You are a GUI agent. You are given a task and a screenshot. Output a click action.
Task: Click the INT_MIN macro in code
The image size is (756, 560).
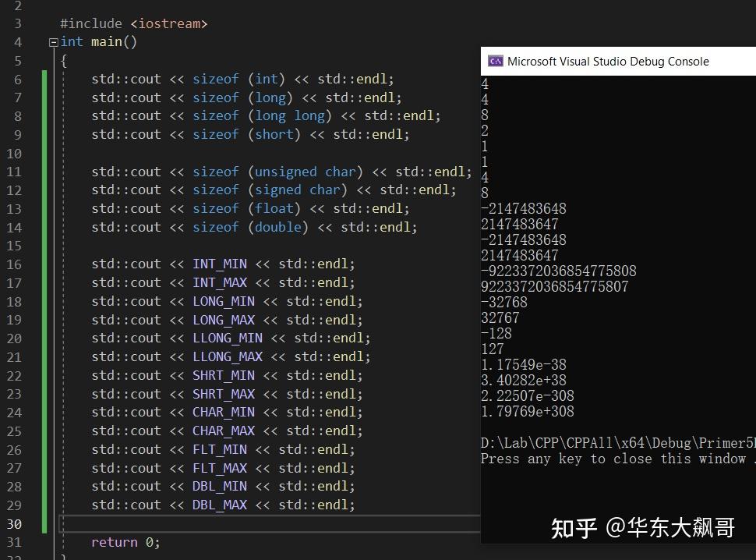(x=220, y=264)
